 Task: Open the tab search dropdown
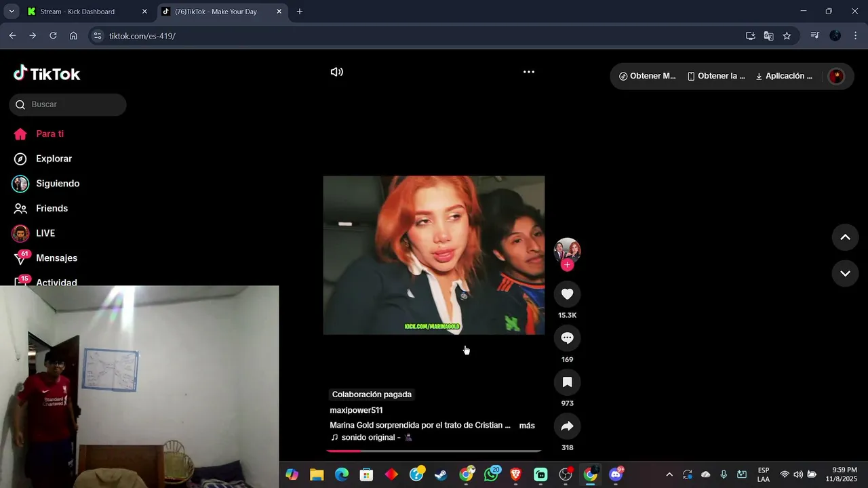pyautogui.click(x=12, y=12)
